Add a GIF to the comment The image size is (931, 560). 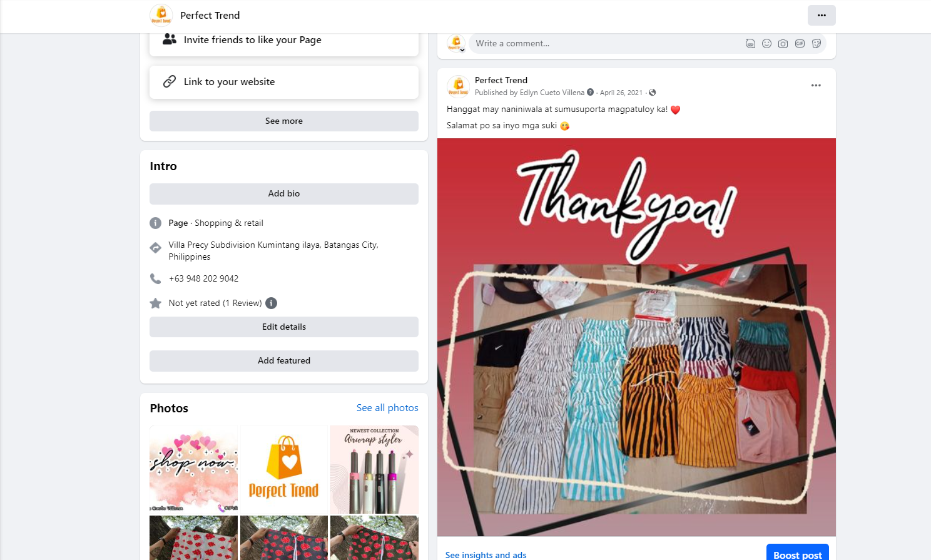tap(800, 44)
